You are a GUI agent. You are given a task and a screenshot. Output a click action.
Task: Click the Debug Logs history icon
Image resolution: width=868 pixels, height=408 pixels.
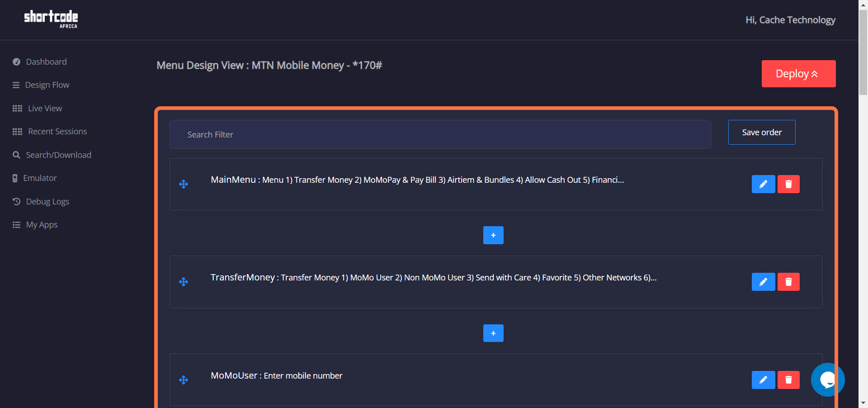pos(16,202)
